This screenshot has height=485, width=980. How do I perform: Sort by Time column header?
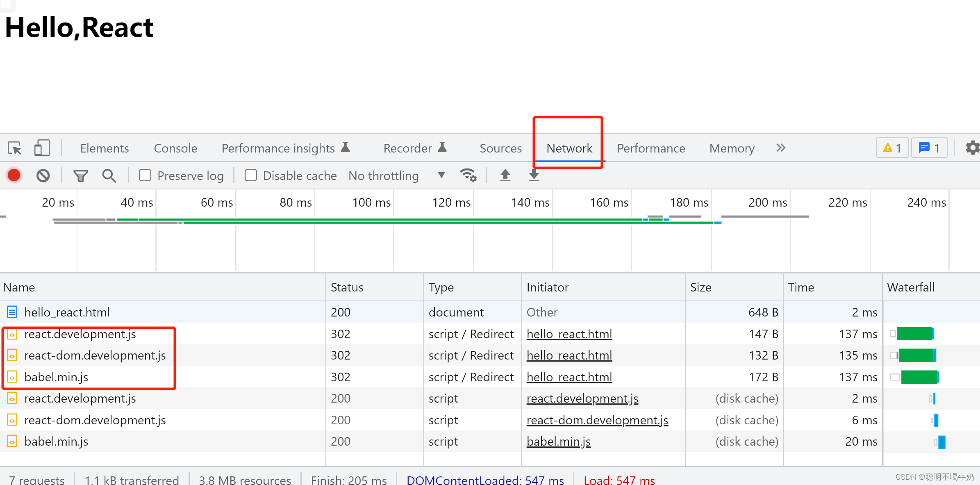(x=832, y=287)
